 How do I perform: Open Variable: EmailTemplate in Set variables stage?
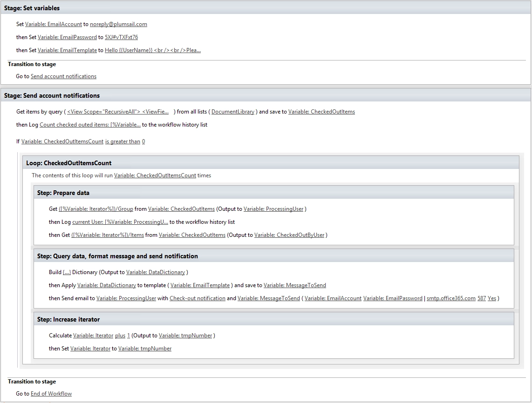click(67, 50)
